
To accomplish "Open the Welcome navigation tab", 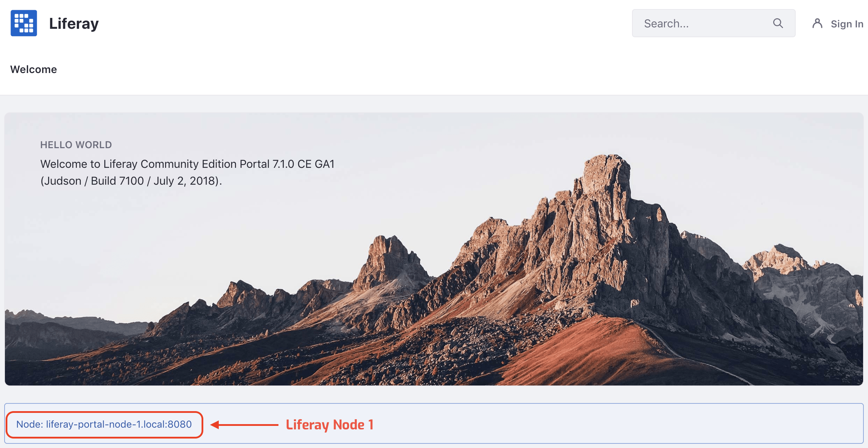I will click(34, 70).
